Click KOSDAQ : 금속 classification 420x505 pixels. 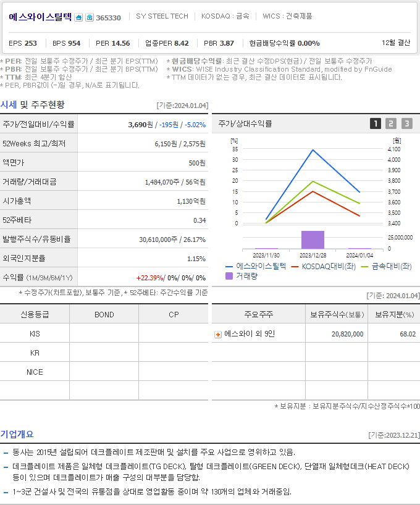coord(225,16)
